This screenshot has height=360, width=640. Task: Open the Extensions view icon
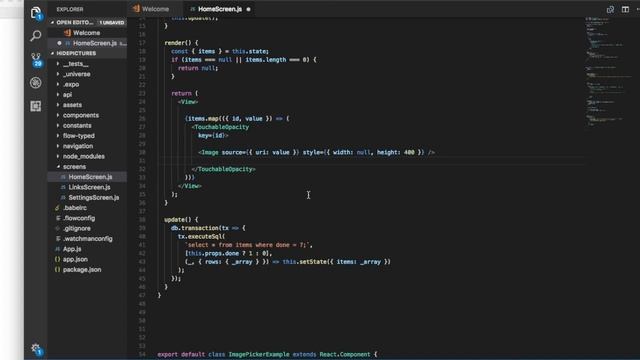[x=36, y=106]
